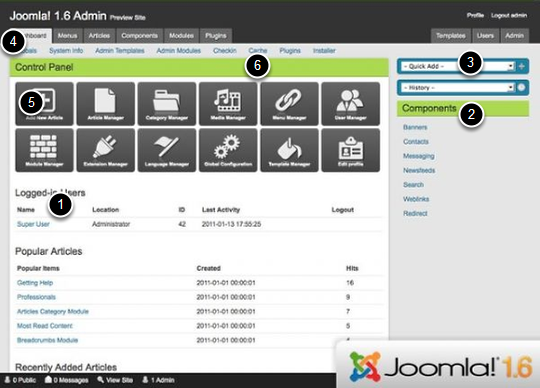Click the Joomla! 1.6 Admin title
The image size is (540, 388).
click(x=58, y=16)
